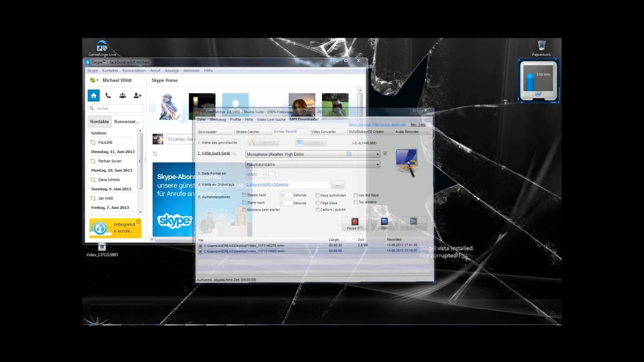Viewport: 644px width, 362px height.
Task: Switch to the Kontakte tab in Skype
Action: 100,122
